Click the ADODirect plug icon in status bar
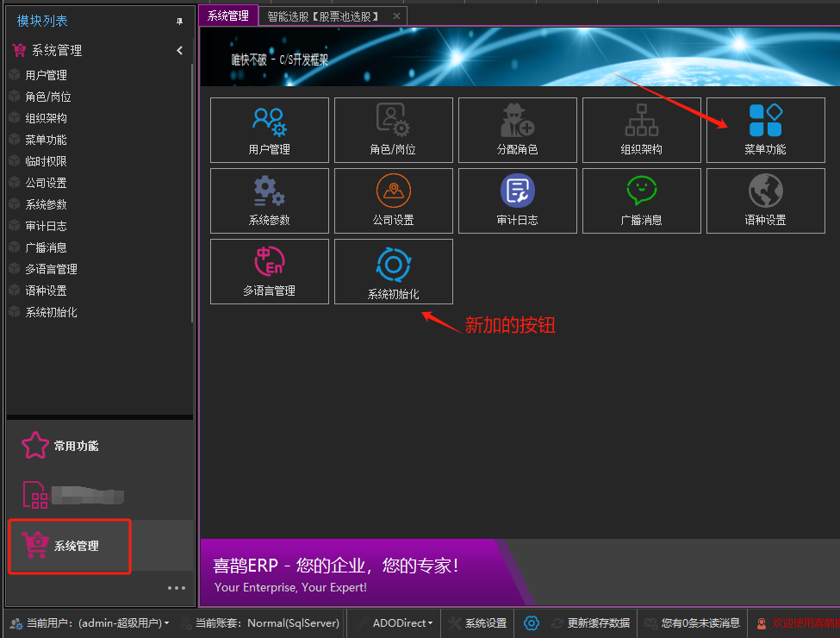This screenshot has height=638, width=840. click(x=363, y=623)
